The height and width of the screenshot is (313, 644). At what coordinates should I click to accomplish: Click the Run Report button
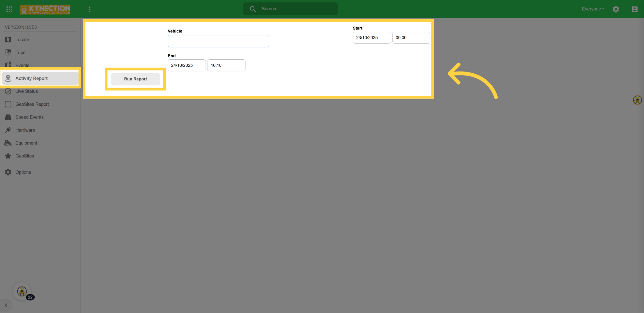[136, 79]
